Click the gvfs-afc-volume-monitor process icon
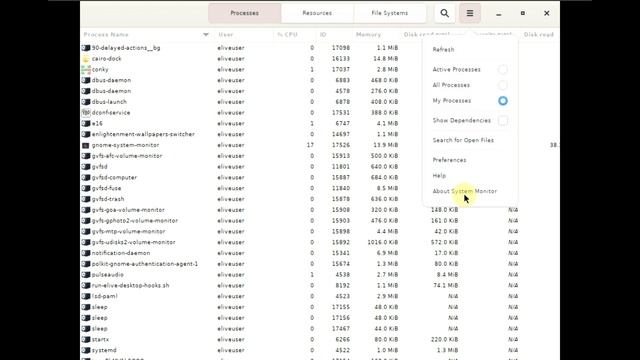 (x=86, y=156)
